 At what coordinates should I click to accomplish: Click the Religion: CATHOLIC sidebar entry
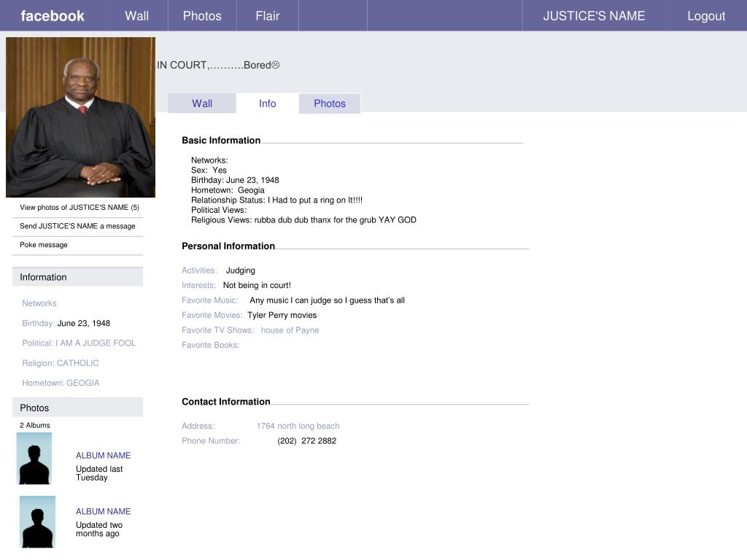61,363
